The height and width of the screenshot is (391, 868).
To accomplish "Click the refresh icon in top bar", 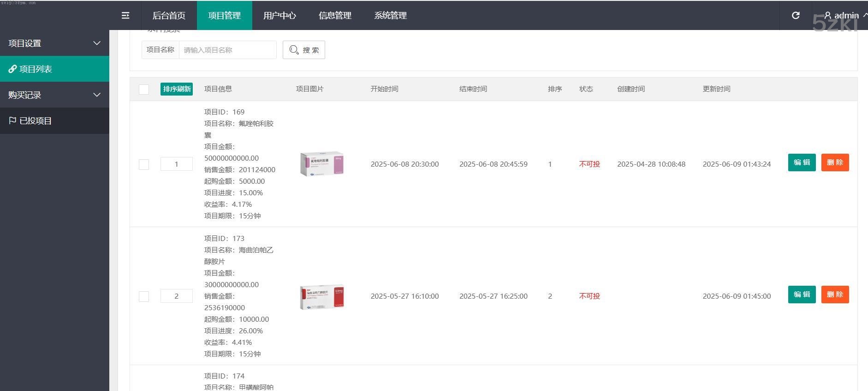I will click(x=796, y=15).
